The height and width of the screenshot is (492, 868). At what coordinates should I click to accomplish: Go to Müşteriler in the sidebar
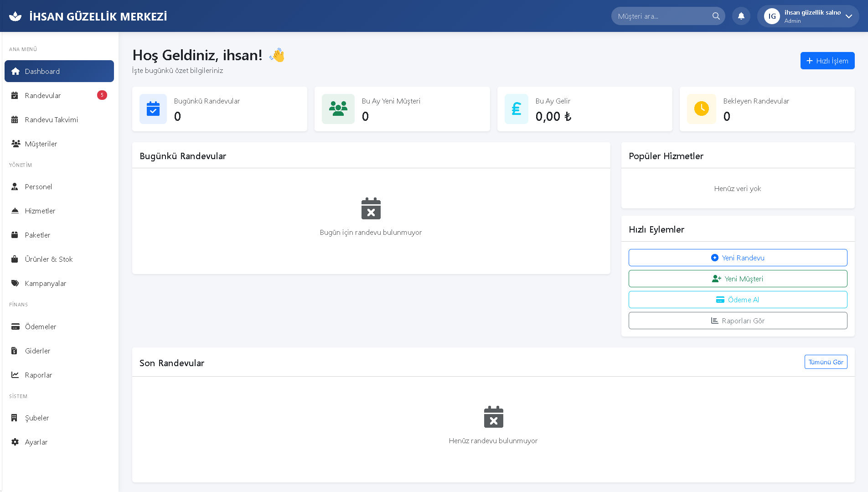(41, 144)
